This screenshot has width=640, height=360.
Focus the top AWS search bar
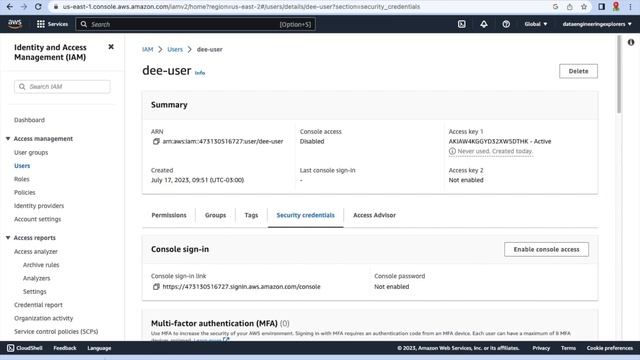click(x=196, y=24)
